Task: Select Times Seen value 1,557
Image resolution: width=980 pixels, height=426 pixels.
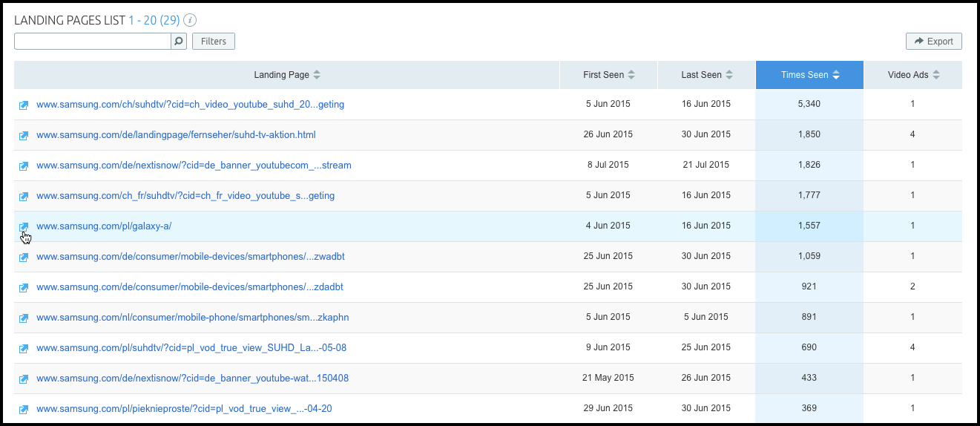Action: click(x=809, y=226)
